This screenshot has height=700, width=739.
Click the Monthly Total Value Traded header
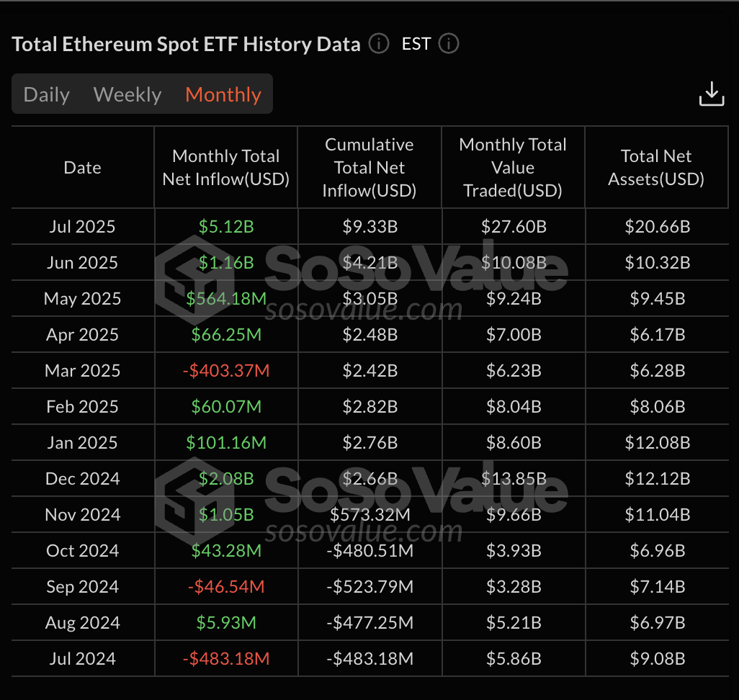[x=512, y=167]
